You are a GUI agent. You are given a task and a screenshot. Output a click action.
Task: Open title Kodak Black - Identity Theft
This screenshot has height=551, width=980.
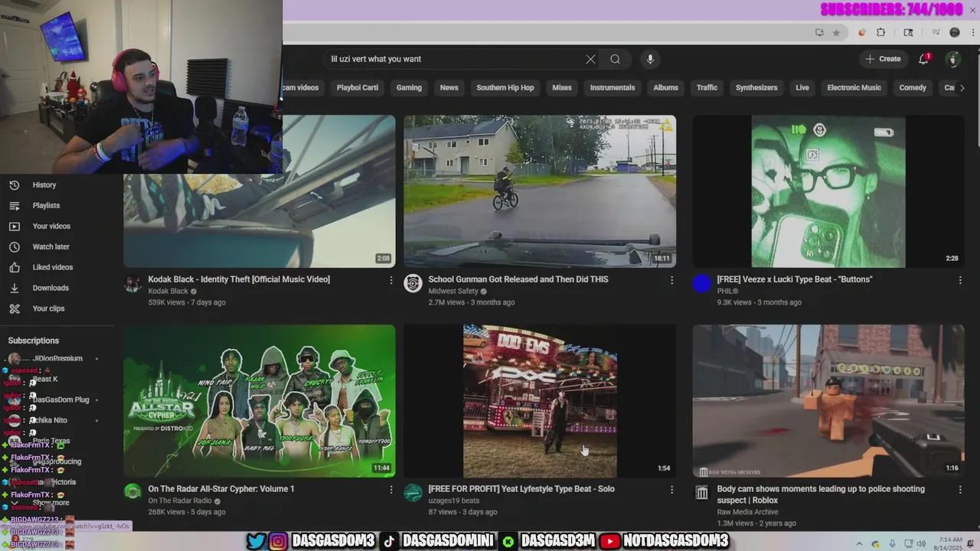point(239,279)
